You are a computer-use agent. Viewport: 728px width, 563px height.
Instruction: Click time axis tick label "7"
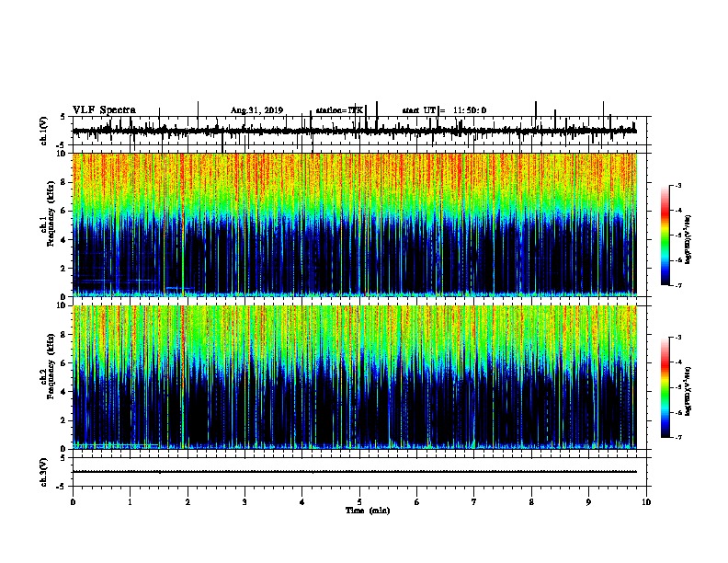tap(474, 502)
